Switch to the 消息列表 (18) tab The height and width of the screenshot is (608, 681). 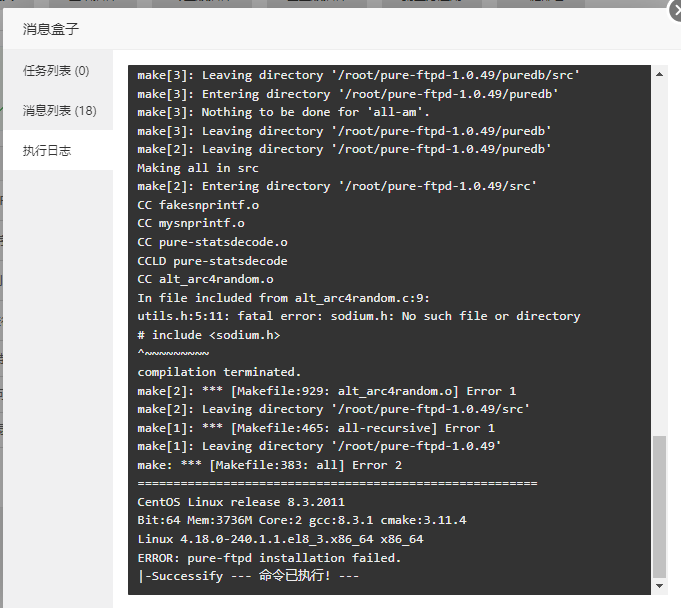(60, 111)
